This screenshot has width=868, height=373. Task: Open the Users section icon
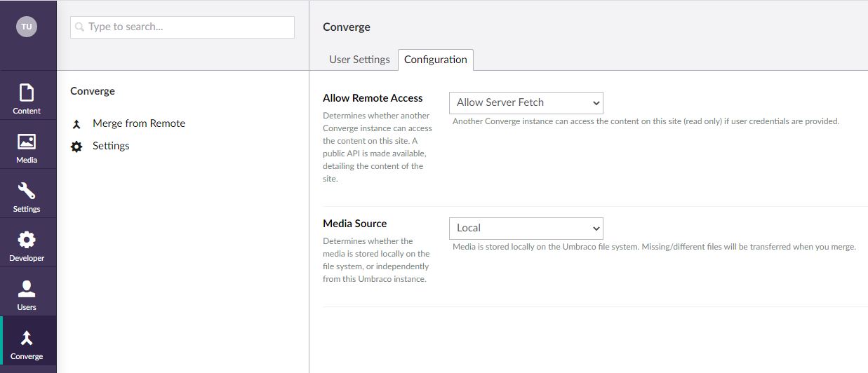[27, 289]
